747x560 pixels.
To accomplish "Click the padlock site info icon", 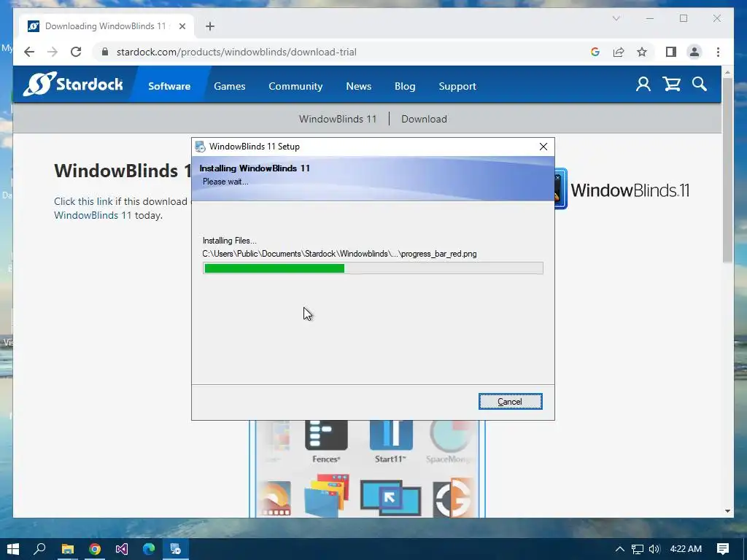I will (105, 52).
